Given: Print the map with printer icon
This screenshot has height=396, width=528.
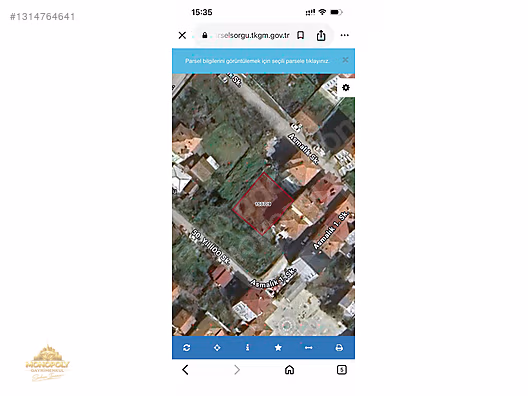Looking at the screenshot, I should [339, 348].
